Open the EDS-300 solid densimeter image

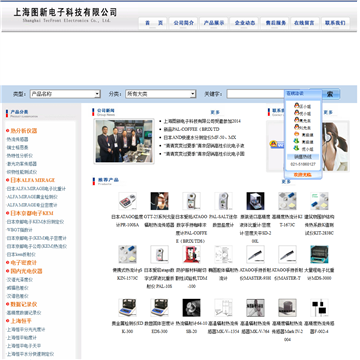159,308
